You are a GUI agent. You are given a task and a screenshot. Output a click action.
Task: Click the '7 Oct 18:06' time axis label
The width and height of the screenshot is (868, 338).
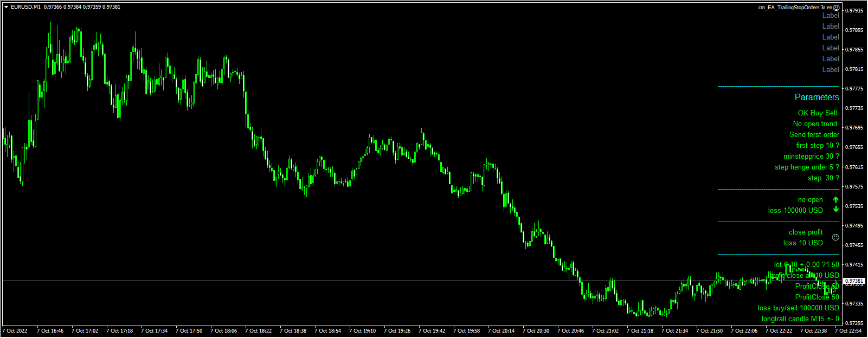(x=224, y=331)
